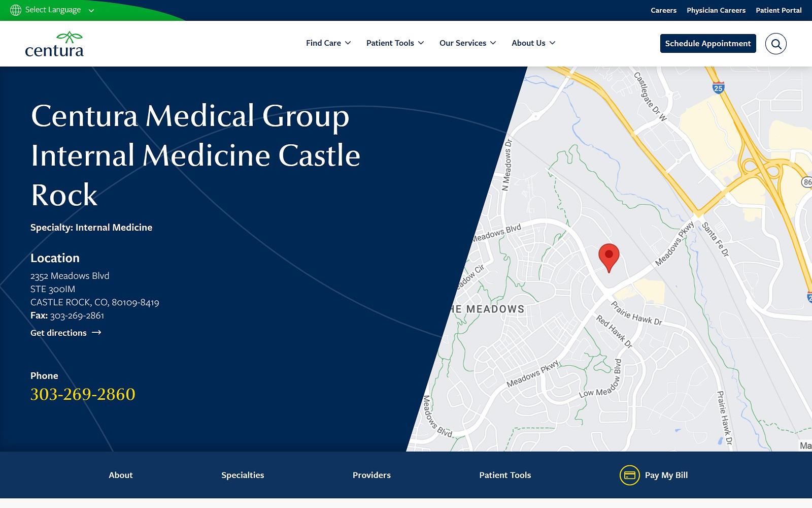Click the Pay My Bill link
Image resolution: width=812 pixels, height=508 pixels.
click(x=654, y=475)
